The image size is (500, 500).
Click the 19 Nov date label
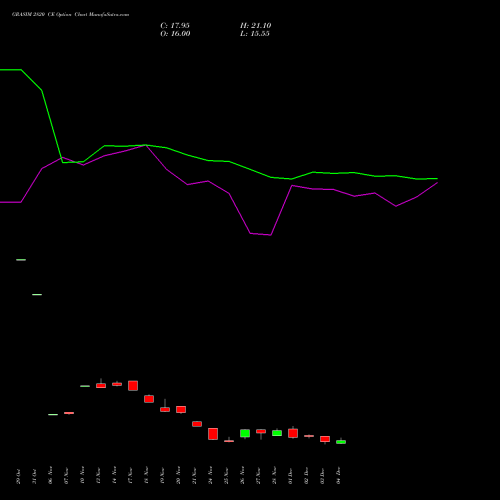pyautogui.click(x=162, y=476)
